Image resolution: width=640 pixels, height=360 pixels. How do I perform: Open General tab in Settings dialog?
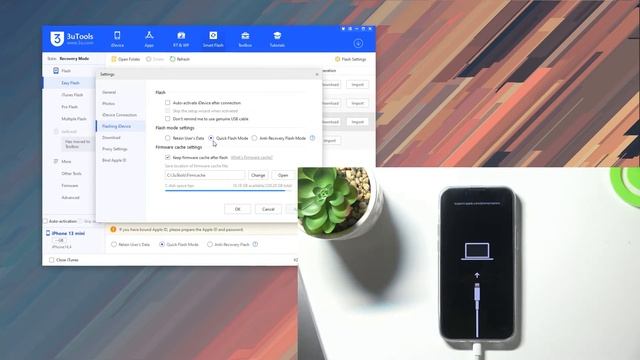tap(109, 92)
